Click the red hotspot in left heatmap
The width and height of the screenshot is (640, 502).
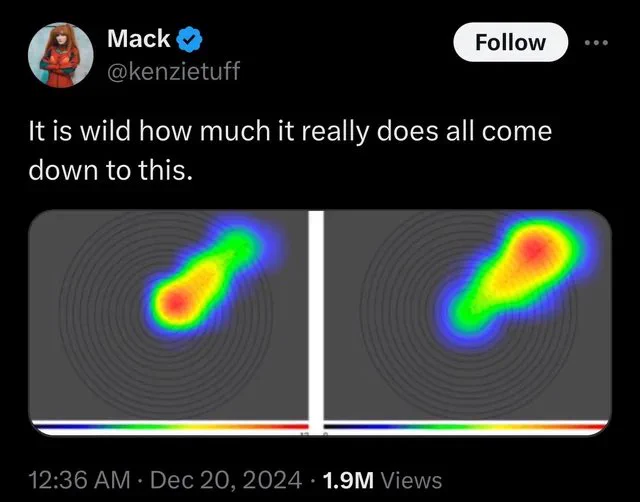pyautogui.click(x=176, y=303)
